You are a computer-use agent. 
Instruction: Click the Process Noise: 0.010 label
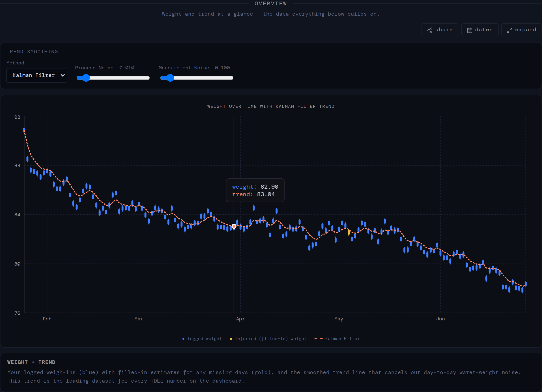point(105,68)
